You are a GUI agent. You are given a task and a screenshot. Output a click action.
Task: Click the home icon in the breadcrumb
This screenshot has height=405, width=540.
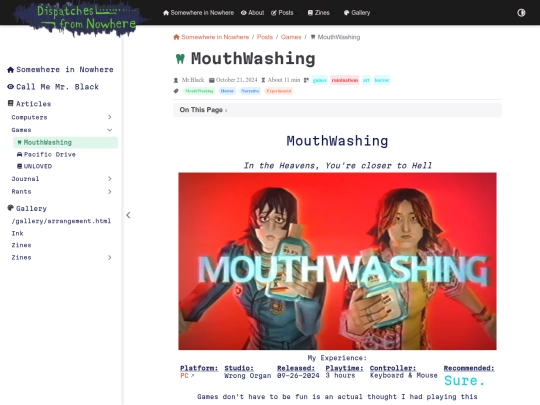[x=176, y=37]
